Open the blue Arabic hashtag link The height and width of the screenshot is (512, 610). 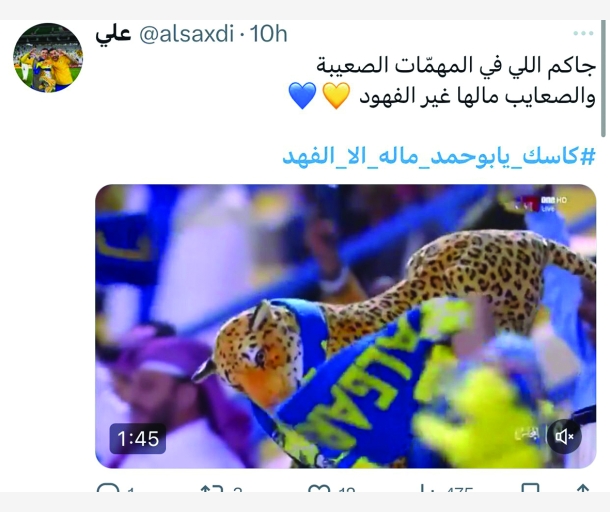[439, 157]
